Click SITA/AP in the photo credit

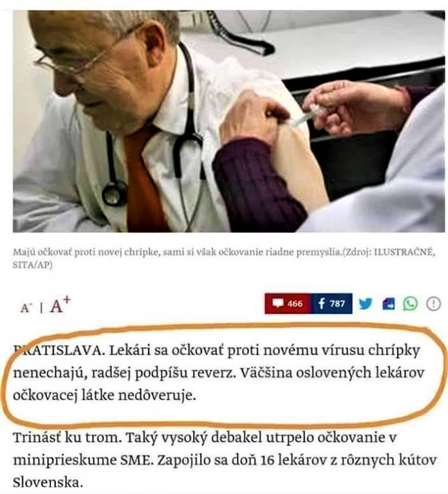(x=31, y=265)
